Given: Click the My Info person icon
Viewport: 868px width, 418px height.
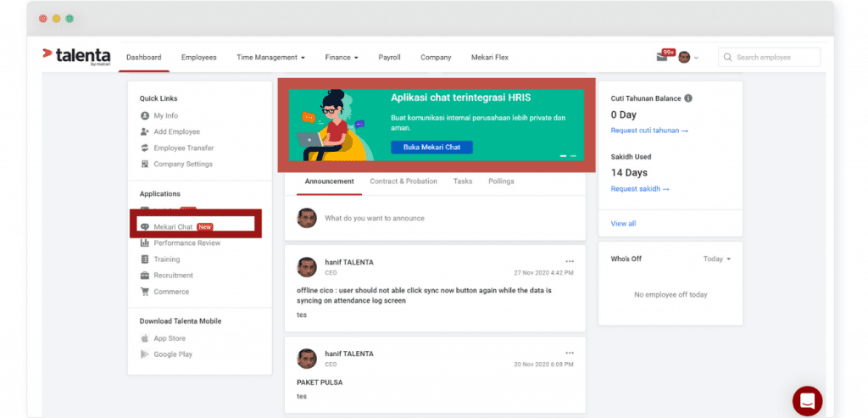Looking at the screenshot, I should [x=145, y=115].
